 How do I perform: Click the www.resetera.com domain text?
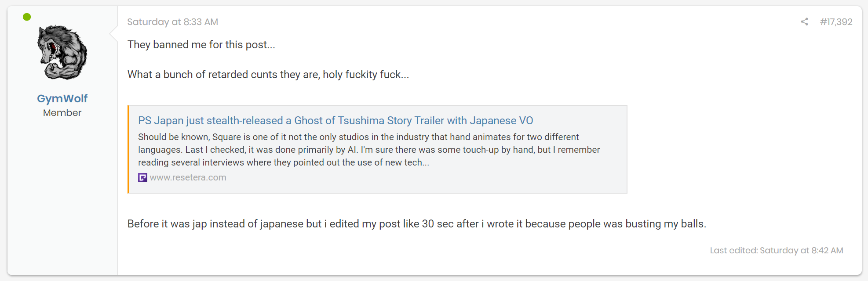(188, 177)
